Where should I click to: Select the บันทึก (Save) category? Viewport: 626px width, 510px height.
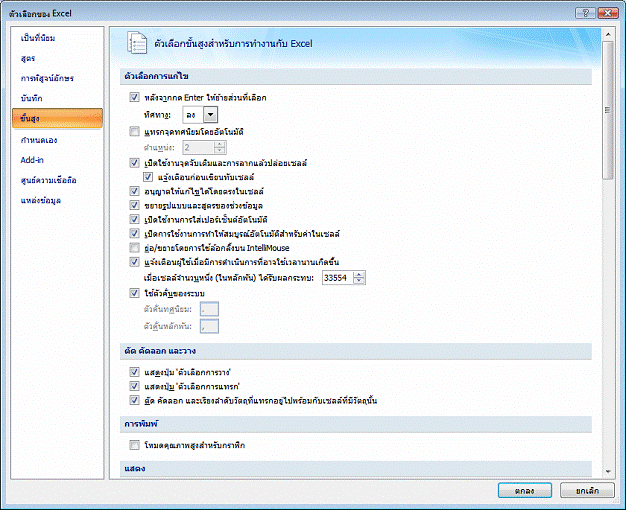click(x=31, y=98)
